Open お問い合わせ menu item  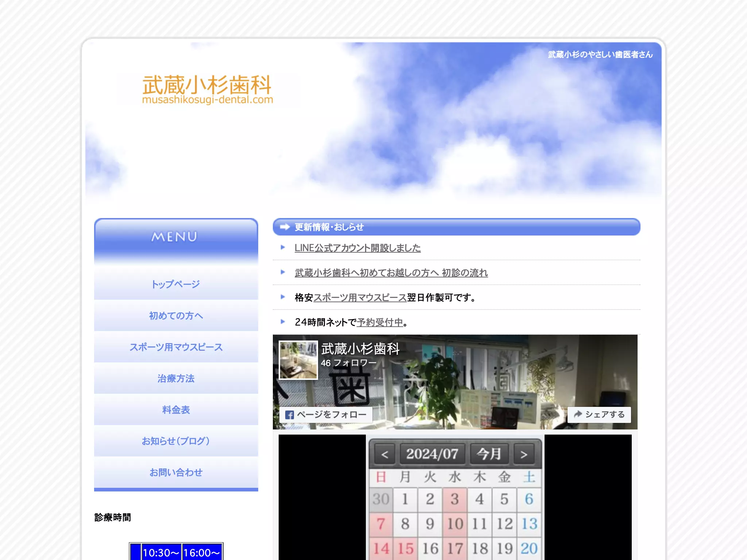pyautogui.click(x=176, y=472)
